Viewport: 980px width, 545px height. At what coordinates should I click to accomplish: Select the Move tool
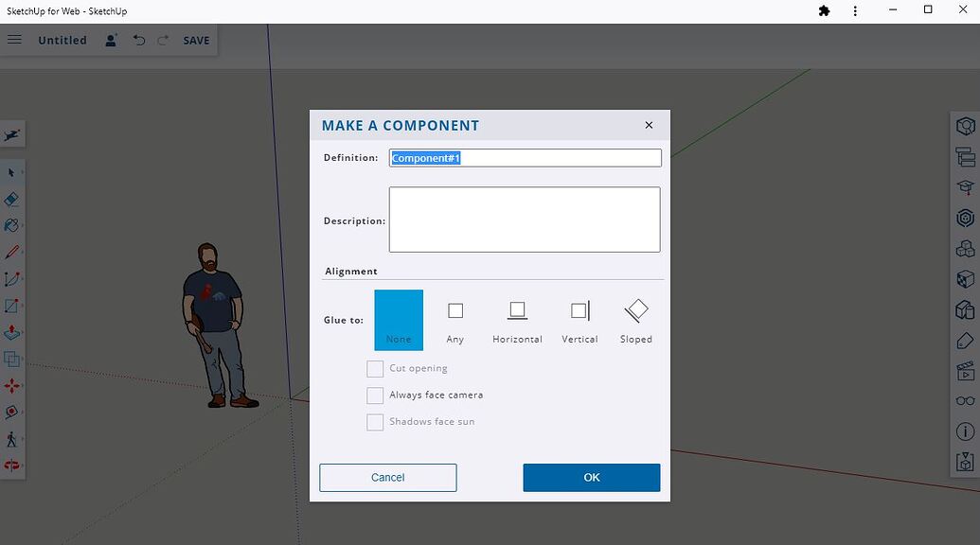coord(12,385)
